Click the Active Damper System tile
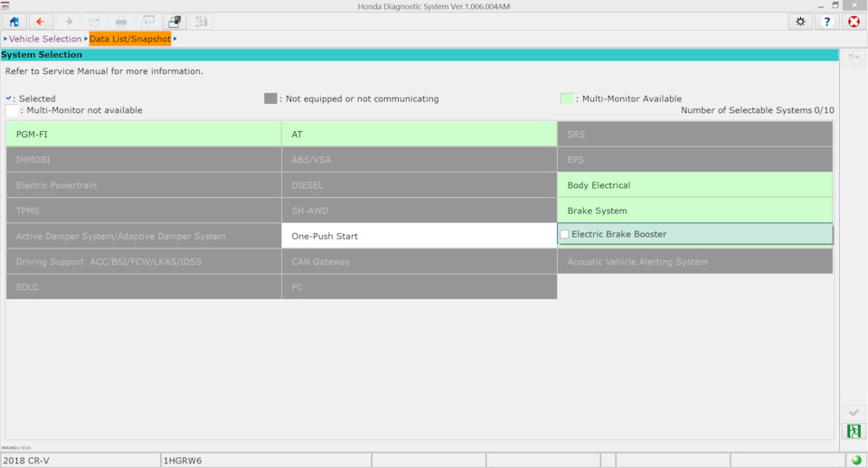 [144, 236]
